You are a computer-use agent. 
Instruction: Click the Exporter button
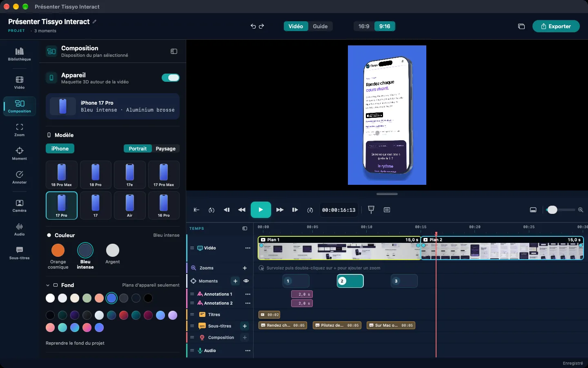(556, 26)
